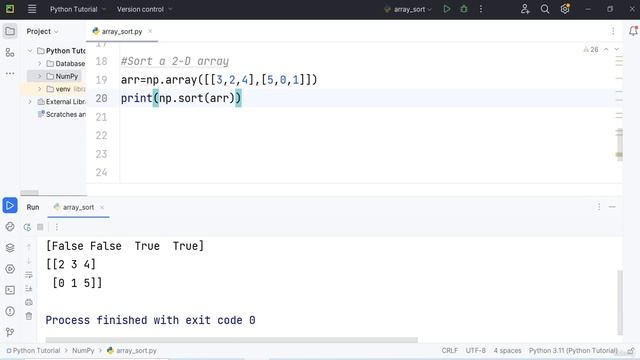The width and height of the screenshot is (640, 360).
Task: Collapse the Python Tutorial root folder
Action: click(30, 51)
